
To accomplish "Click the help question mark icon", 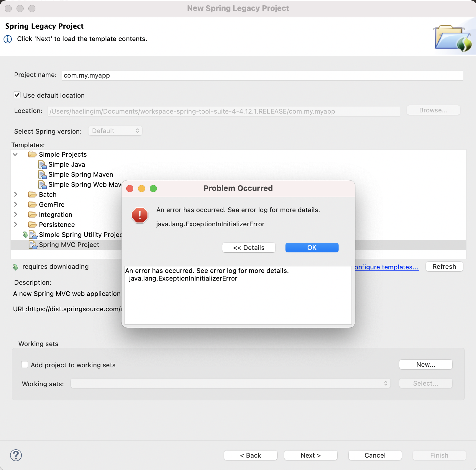I will pos(16,455).
